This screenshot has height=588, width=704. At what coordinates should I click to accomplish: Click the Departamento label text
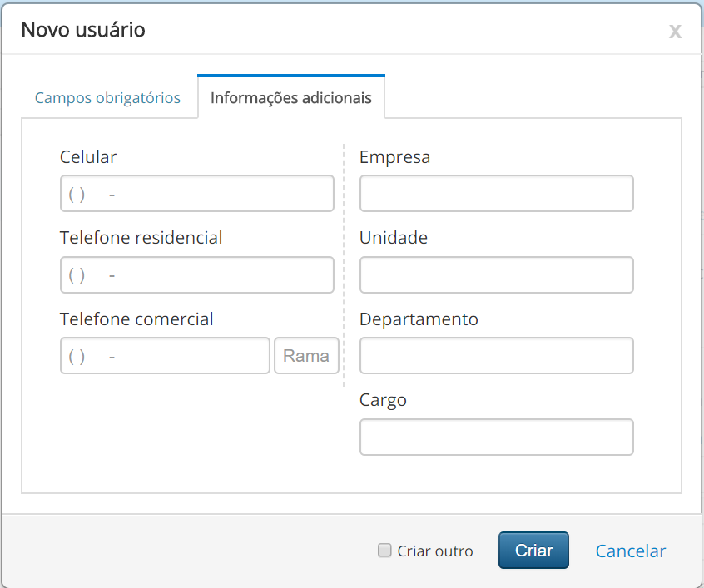coord(419,319)
